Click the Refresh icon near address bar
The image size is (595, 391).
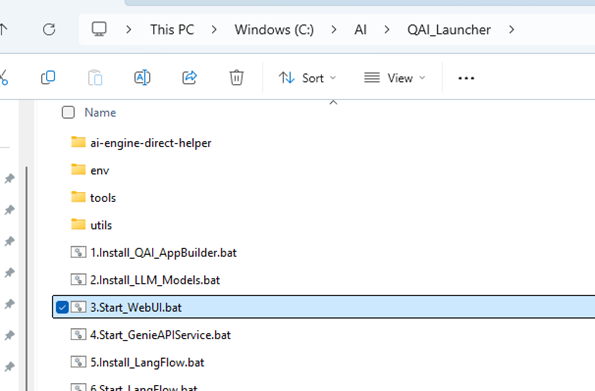[49, 29]
